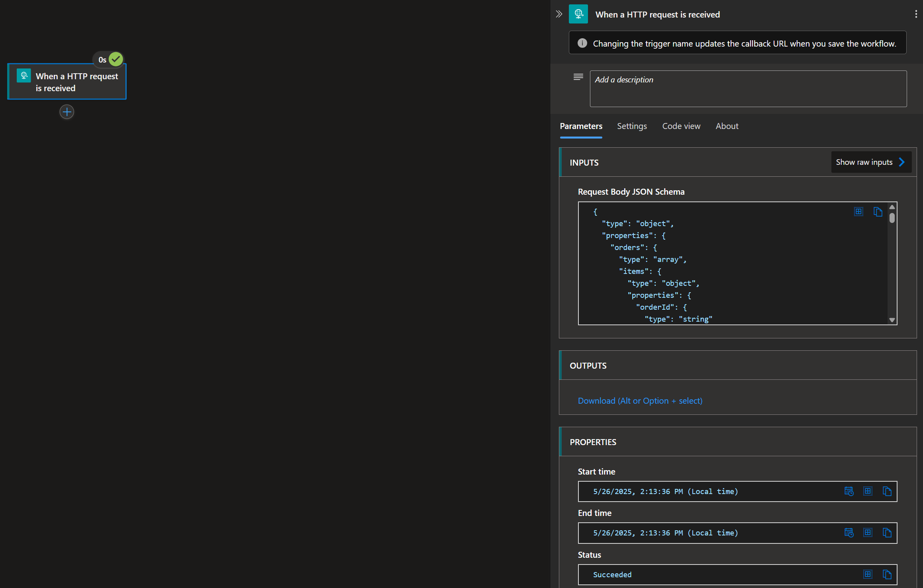The height and width of the screenshot is (588, 923).
Task: Click the Download outputs link
Action: pos(640,401)
